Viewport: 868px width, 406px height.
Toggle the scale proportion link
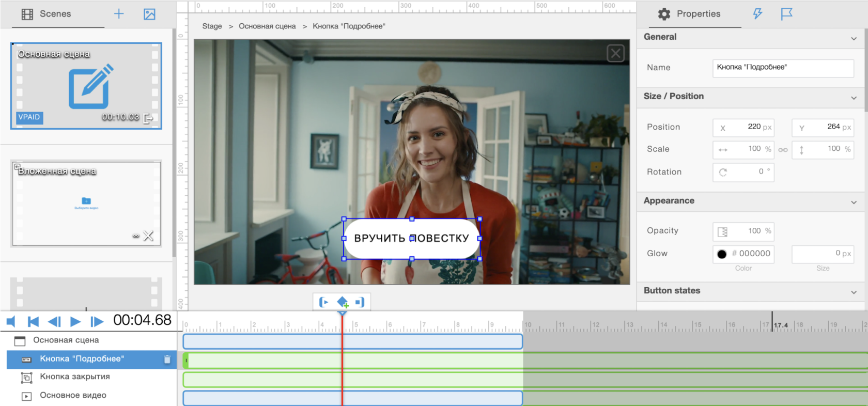(783, 150)
